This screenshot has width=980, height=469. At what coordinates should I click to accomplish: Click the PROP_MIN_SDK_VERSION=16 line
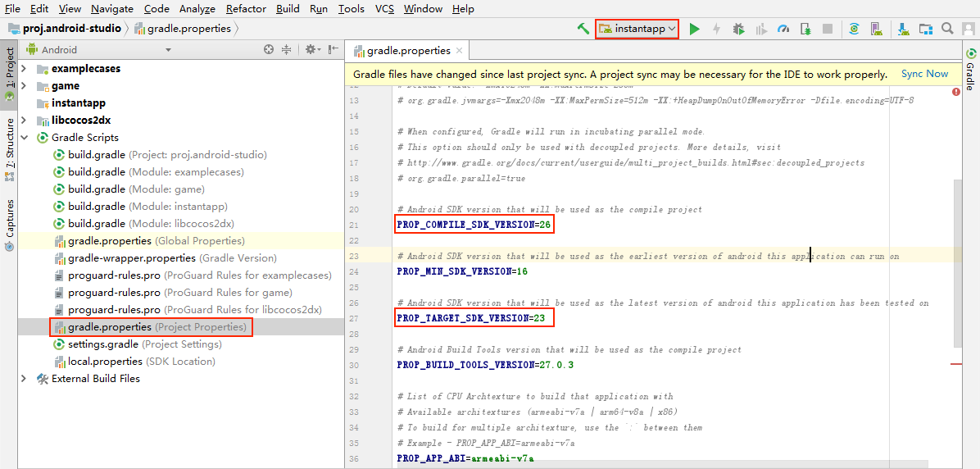(462, 271)
